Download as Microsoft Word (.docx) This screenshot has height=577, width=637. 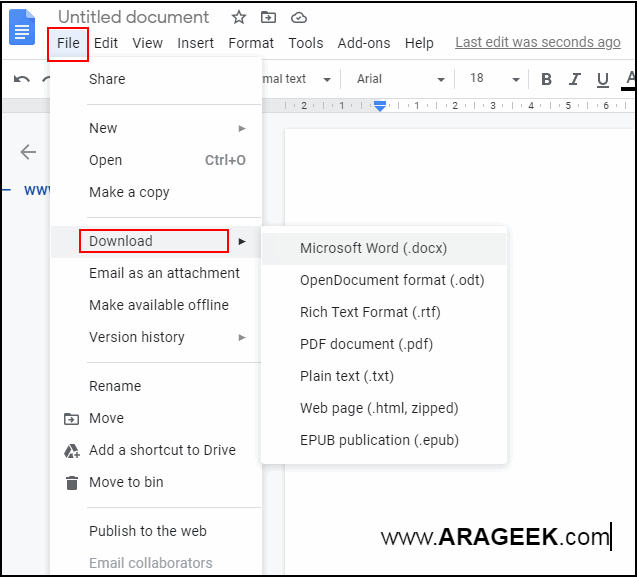(x=384, y=248)
